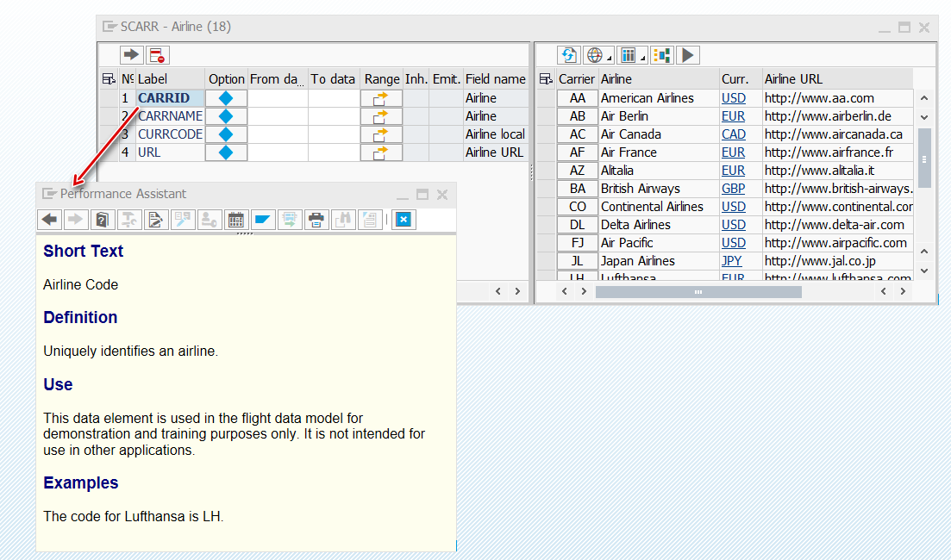Click the Airline column header in results

[x=658, y=78]
